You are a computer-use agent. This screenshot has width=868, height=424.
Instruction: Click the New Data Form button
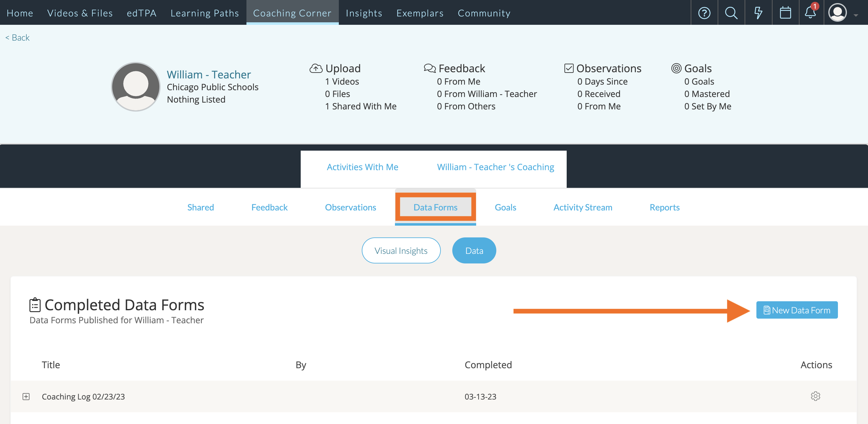pyautogui.click(x=797, y=310)
